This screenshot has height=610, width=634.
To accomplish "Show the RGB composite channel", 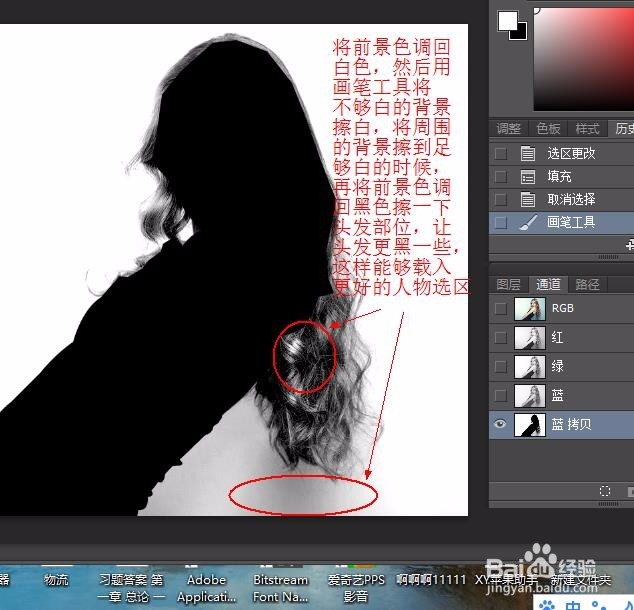I will click(x=501, y=308).
